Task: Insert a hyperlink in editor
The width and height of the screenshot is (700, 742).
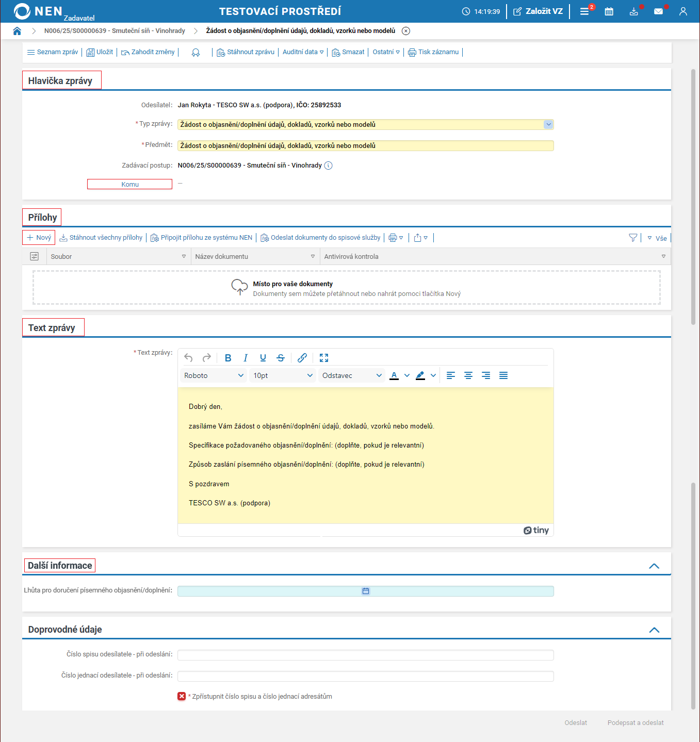Action: pos(302,358)
